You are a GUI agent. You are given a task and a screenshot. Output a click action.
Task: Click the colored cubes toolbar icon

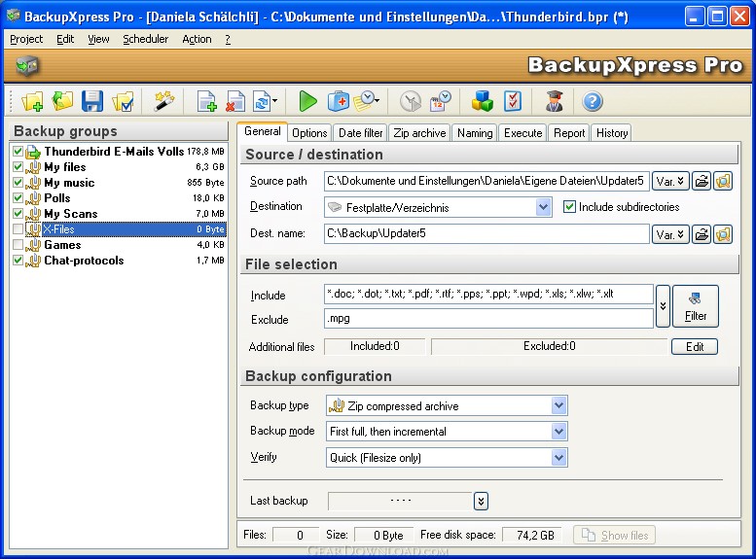point(483,102)
